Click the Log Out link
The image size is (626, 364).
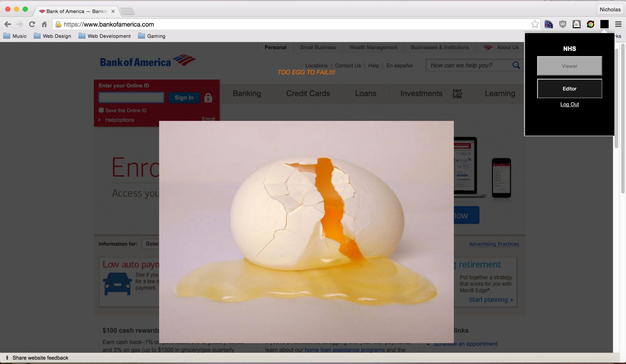point(569,104)
